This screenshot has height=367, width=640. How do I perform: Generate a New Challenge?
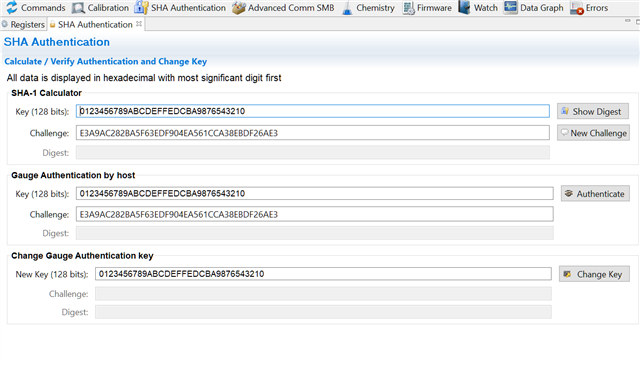(593, 133)
